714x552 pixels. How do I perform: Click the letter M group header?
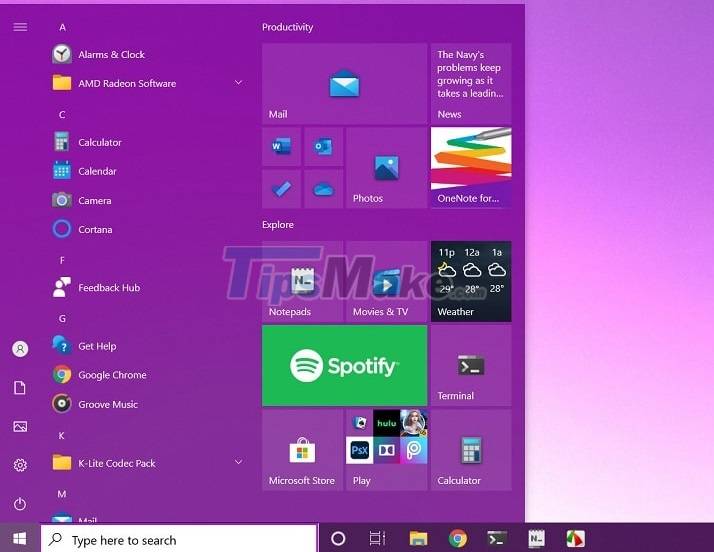62,494
